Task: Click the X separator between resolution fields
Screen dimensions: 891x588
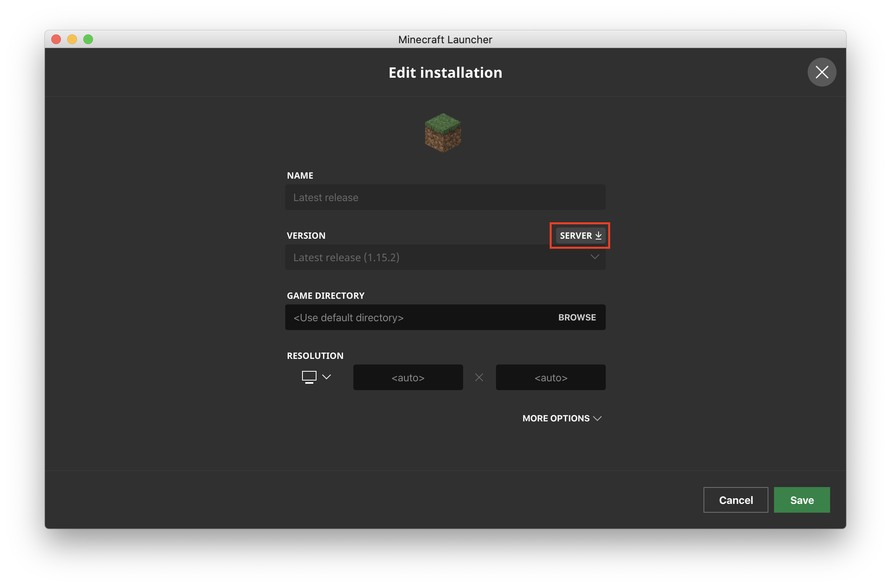Action: coord(479,377)
